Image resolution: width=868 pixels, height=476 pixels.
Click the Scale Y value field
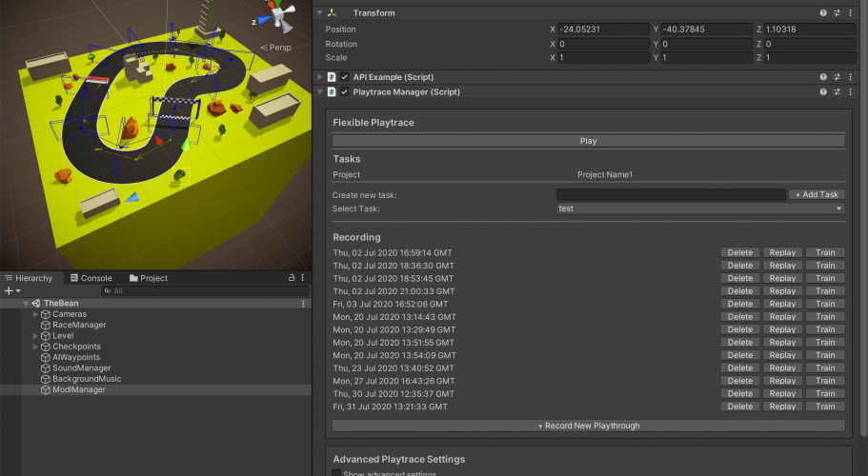coord(706,57)
